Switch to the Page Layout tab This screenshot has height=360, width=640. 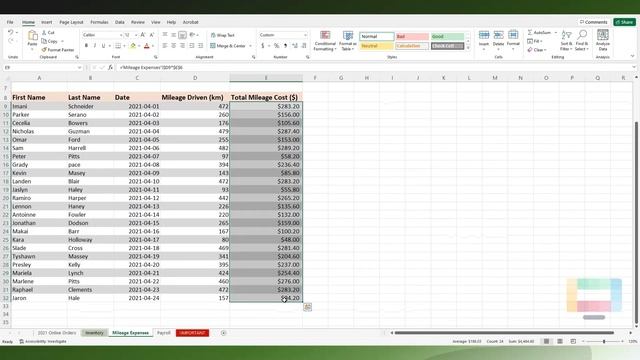pyautogui.click(x=71, y=22)
